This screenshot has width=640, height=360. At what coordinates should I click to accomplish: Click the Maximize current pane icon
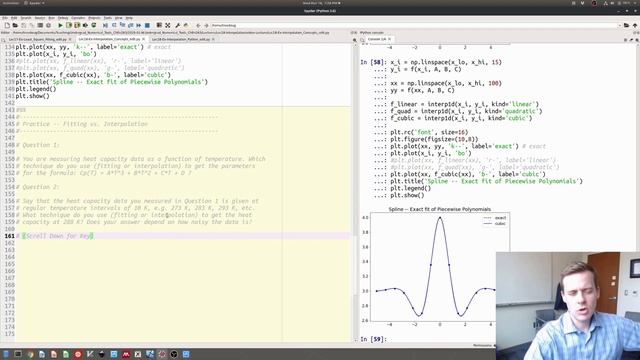click(x=159, y=25)
